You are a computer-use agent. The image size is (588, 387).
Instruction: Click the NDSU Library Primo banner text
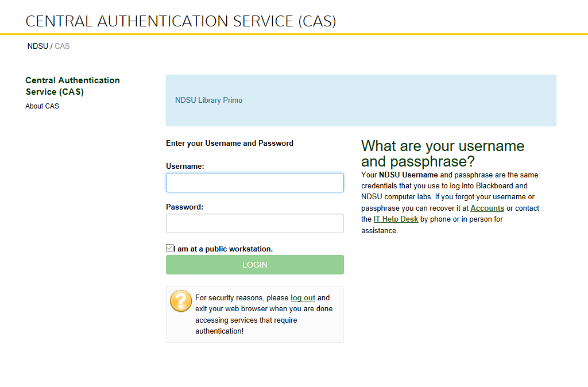click(208, 100)
